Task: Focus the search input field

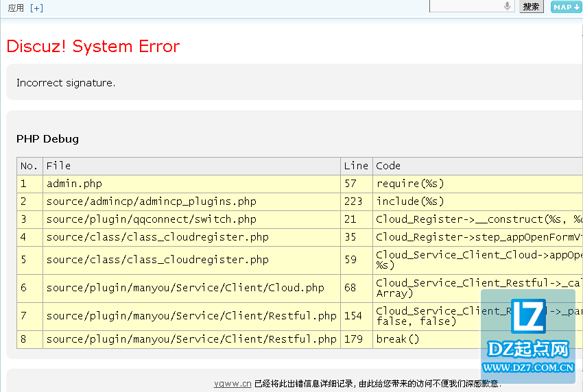Action: coord(471,6)
